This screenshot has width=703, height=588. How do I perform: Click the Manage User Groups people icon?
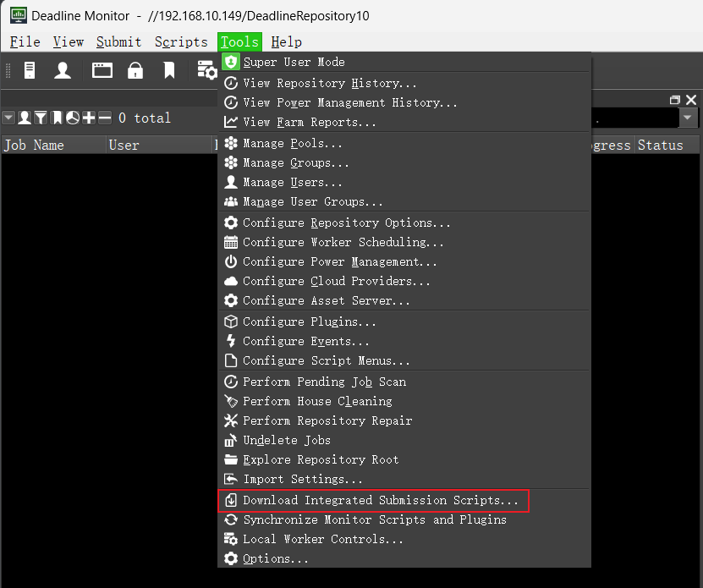tap(230, 202)
